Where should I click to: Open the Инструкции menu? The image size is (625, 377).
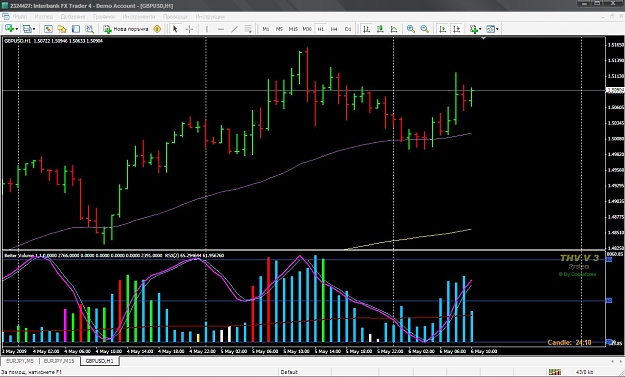pyautogui.click(x=210, y=17)
